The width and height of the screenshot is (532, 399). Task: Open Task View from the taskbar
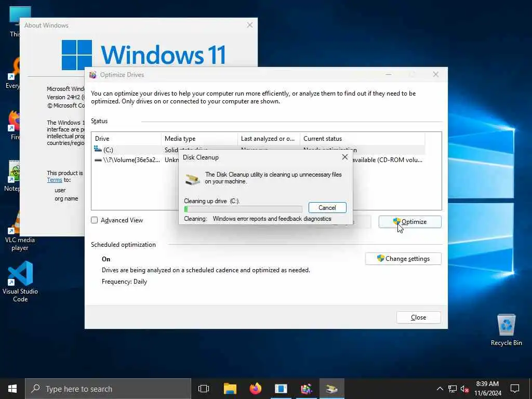pos(204,389)
